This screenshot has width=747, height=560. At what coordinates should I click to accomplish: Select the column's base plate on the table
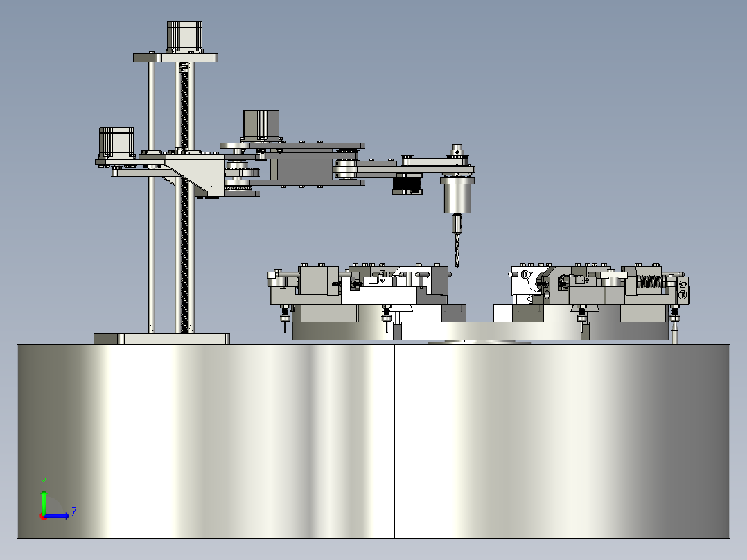click(161, 339)
